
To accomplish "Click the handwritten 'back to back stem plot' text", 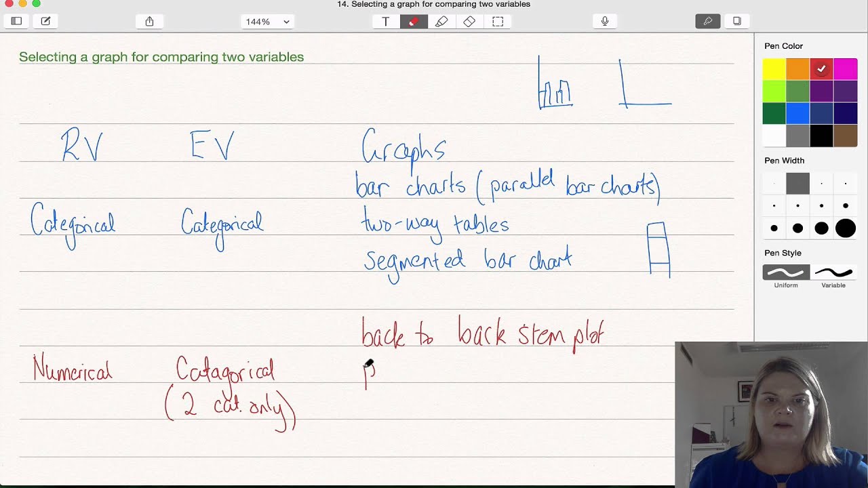I will tap(482, 334).
